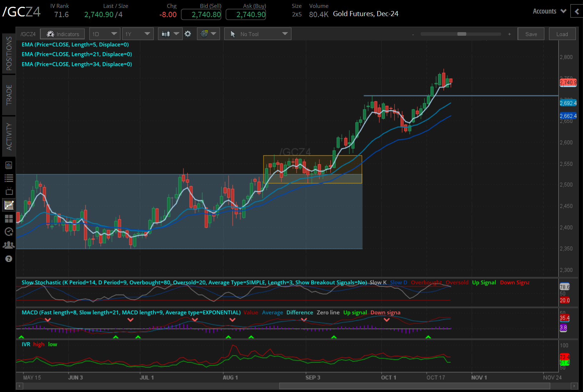
Task: Expand the No Tool drawing dropdown
Action: 258,34
